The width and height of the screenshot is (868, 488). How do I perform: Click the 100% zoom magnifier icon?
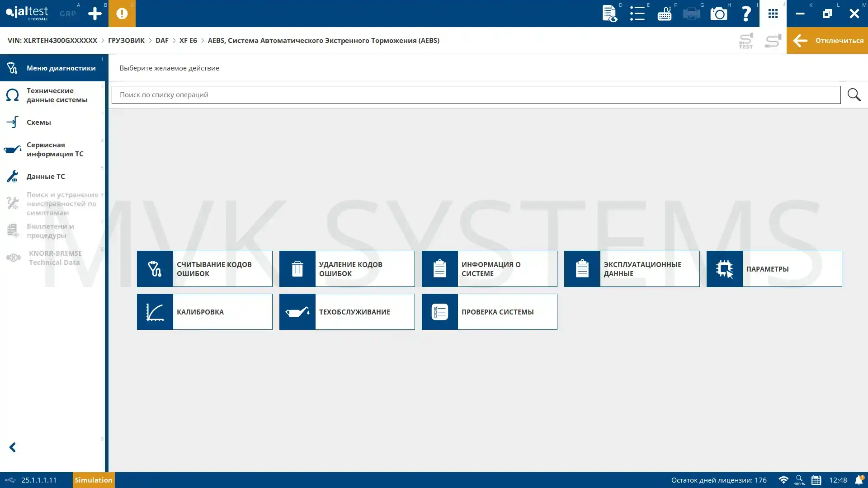tap(799, 480)
